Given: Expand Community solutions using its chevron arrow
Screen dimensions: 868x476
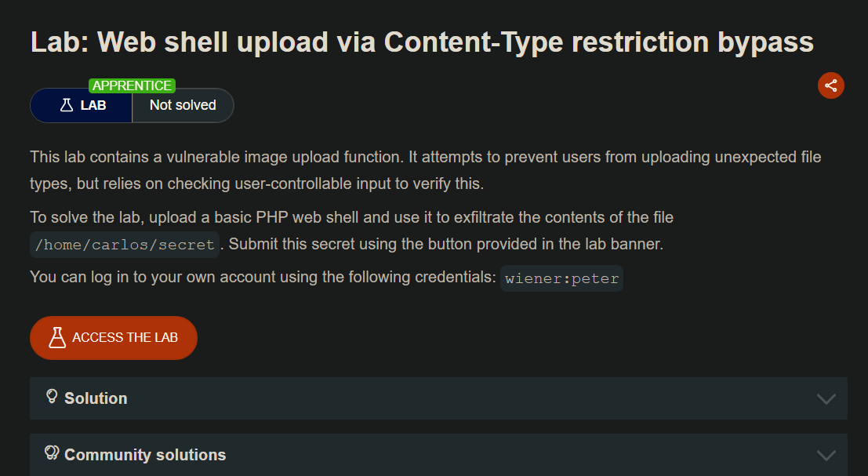Looking at the screenshot, I should point(826,455).
